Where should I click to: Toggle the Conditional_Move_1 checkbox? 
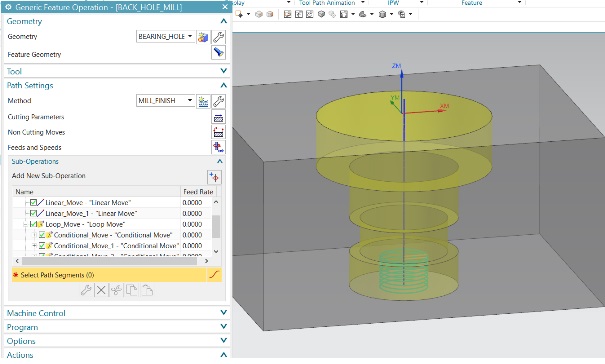[42, 245]
